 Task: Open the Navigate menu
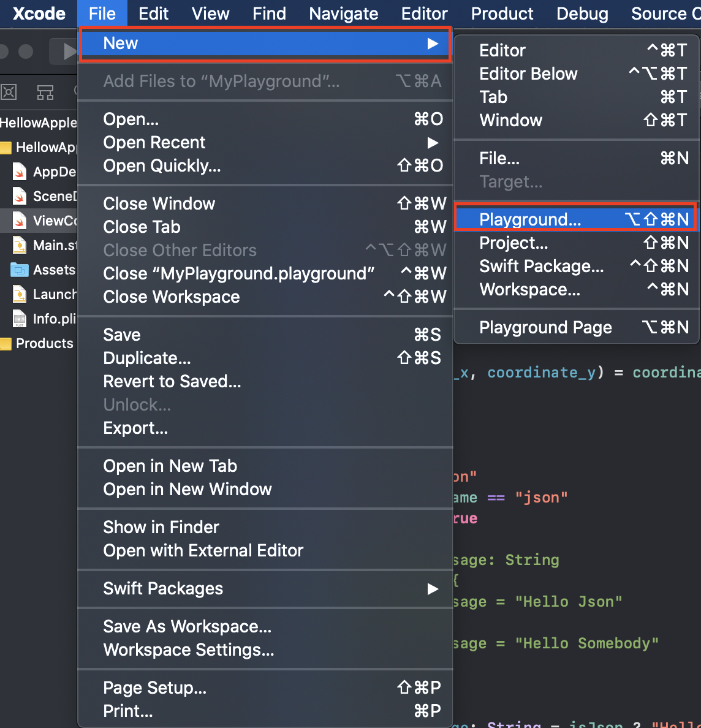tap(344, 13)
